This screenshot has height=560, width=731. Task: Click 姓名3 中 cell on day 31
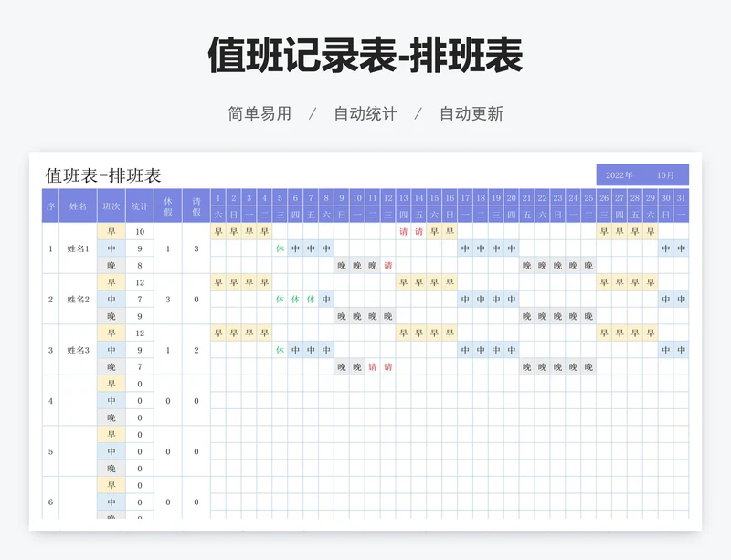(681, 350)
